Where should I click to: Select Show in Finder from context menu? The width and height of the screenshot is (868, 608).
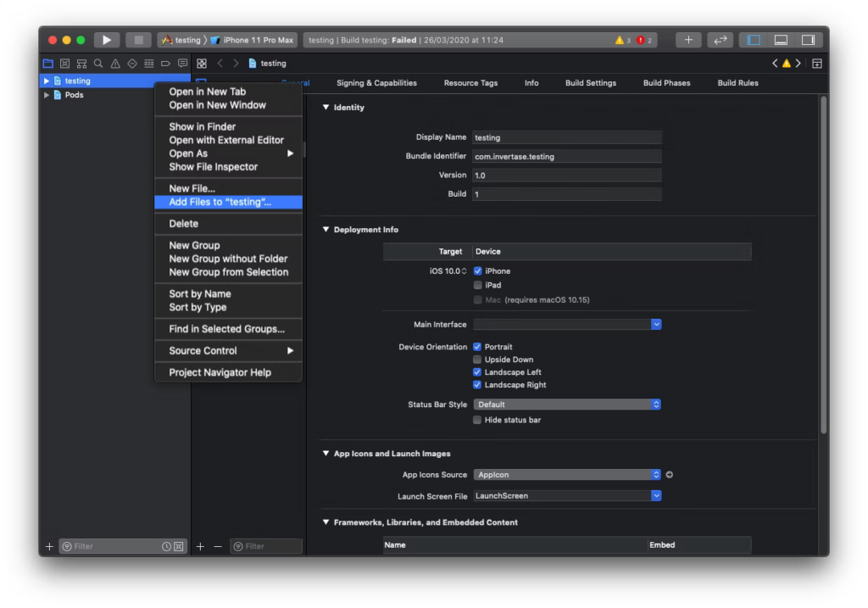pos(203,126)
